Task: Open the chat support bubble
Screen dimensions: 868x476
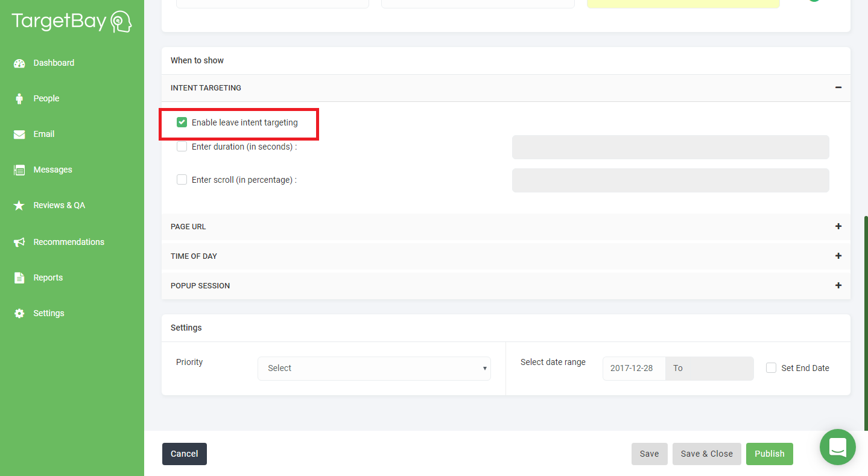Action: point(838,447)
